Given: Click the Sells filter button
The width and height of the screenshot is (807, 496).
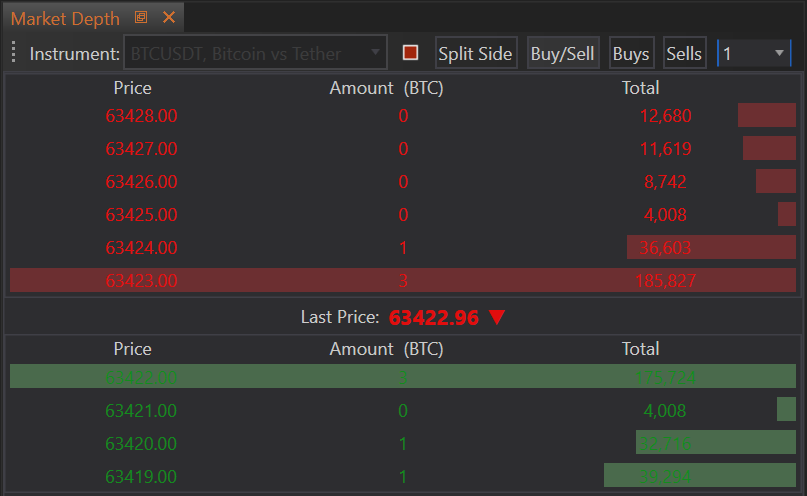Looking at the screenshot, I should pos(684,54).
